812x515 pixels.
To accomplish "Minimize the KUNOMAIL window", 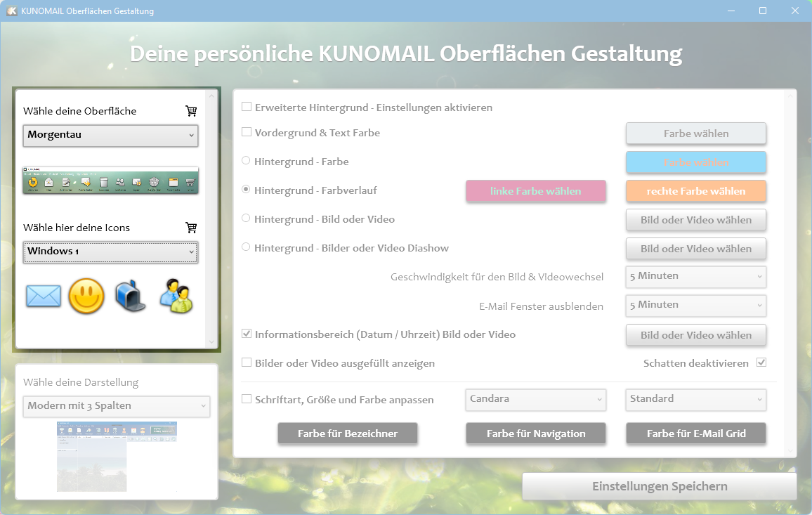I will click(x=731, y=11).
